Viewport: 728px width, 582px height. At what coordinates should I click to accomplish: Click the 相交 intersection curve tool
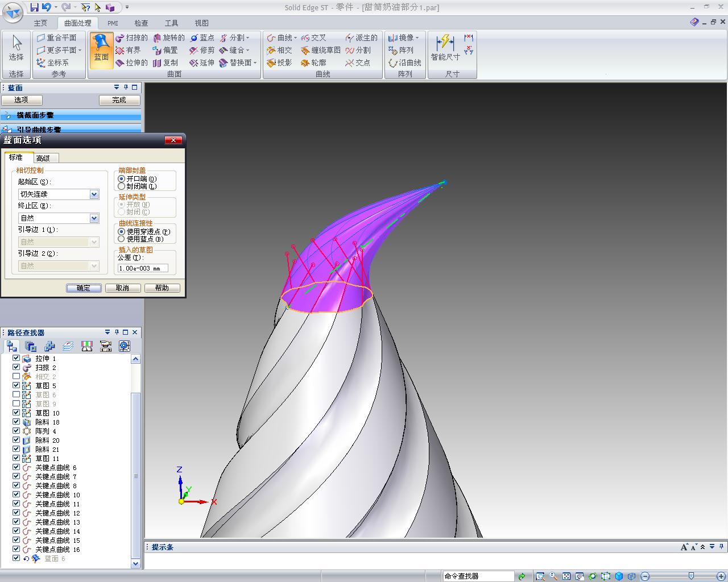tap(279, 50)
